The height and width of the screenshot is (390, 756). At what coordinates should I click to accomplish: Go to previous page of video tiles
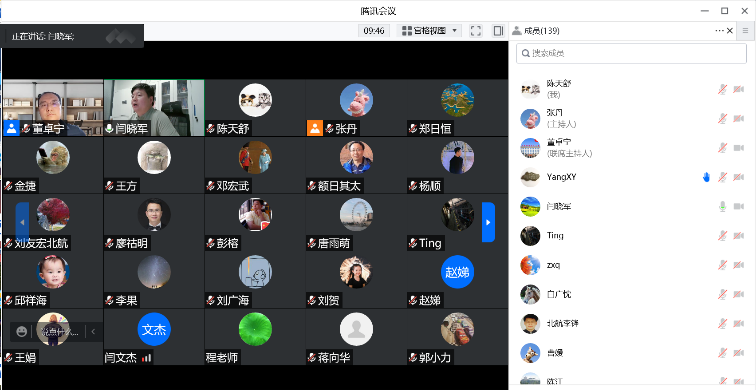tap(22, 222)
